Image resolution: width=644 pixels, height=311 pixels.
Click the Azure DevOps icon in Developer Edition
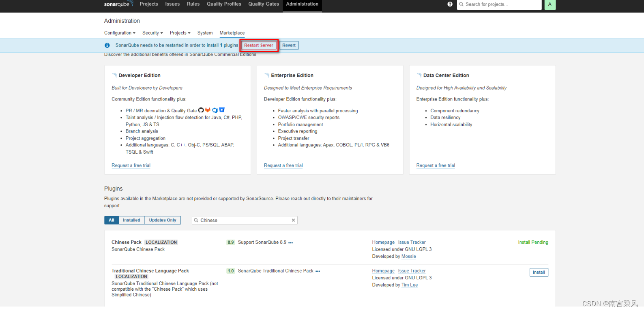215,110
